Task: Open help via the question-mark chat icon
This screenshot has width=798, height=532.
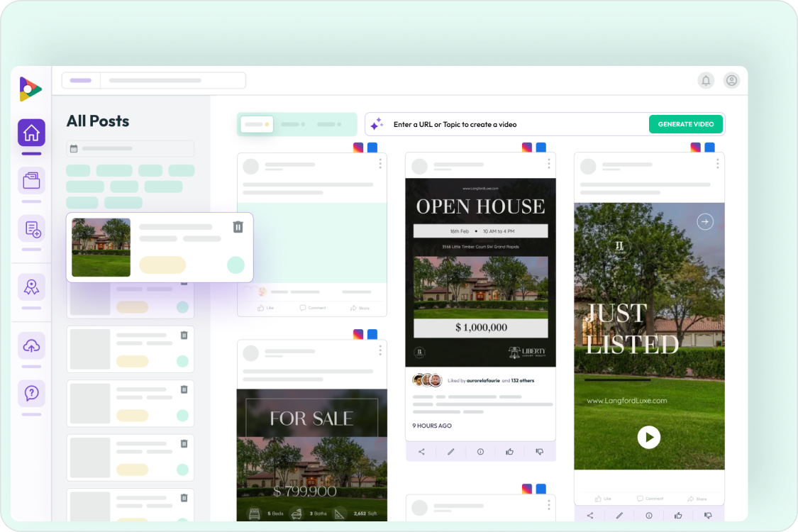Action: coord(31,393)
